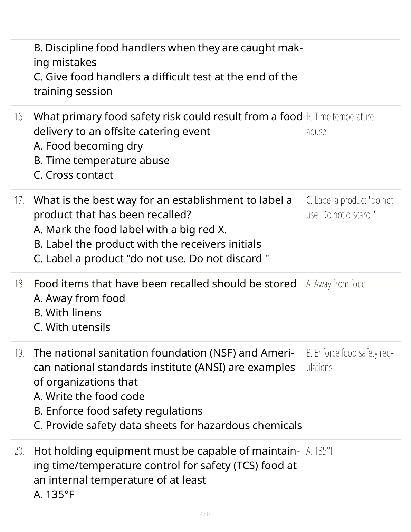Select the "C. Cross contact" option
411x532 pixels.
[x=73, y=175]
